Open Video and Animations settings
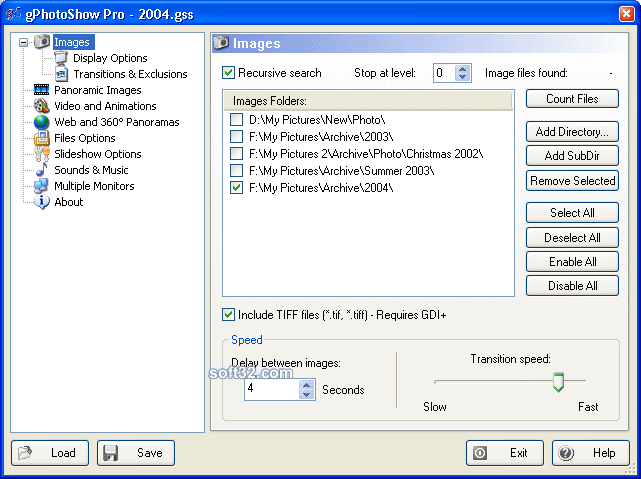 click(105, 106)
